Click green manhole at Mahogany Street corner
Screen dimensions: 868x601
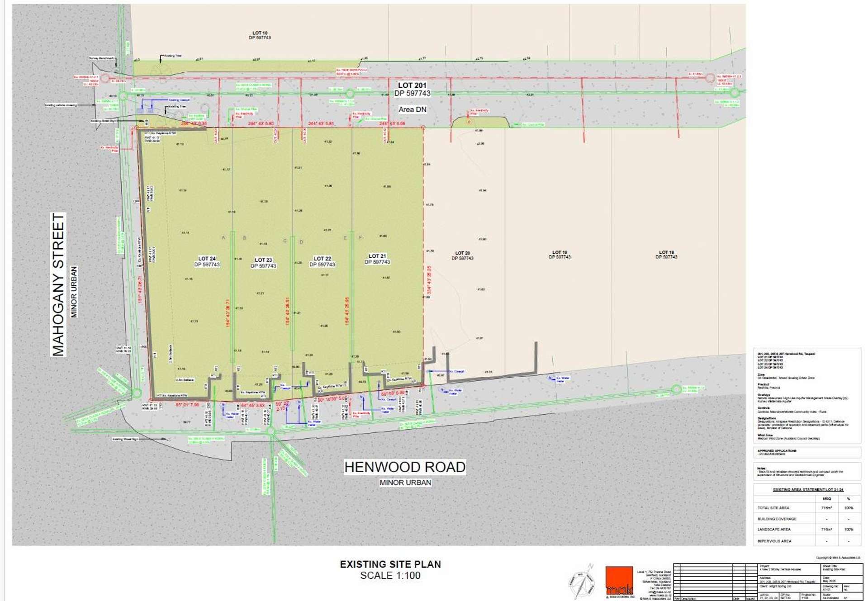point(137,393)
